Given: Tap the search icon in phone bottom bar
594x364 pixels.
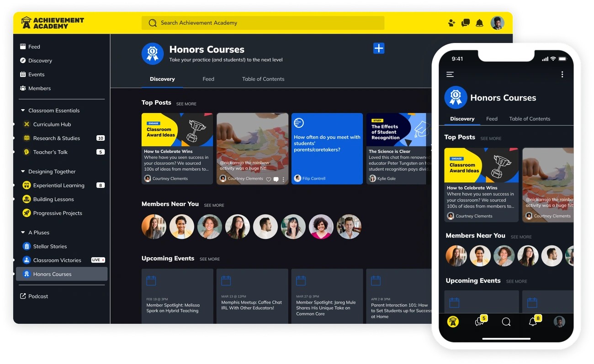Looking at the screenshot, I should point(506,322).
